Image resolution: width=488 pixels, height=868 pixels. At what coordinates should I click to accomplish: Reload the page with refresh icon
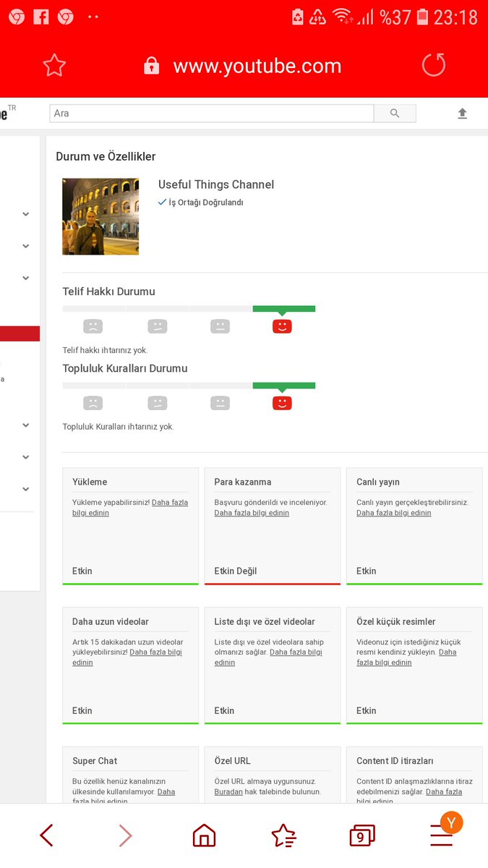point(434,65)
